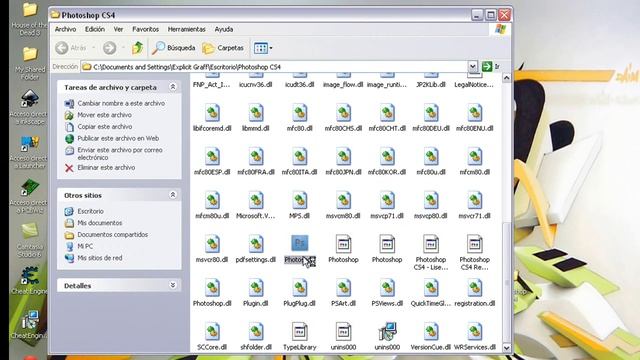Open the Favoritos menu
This screenshot has width=640, height=360.
145,29
